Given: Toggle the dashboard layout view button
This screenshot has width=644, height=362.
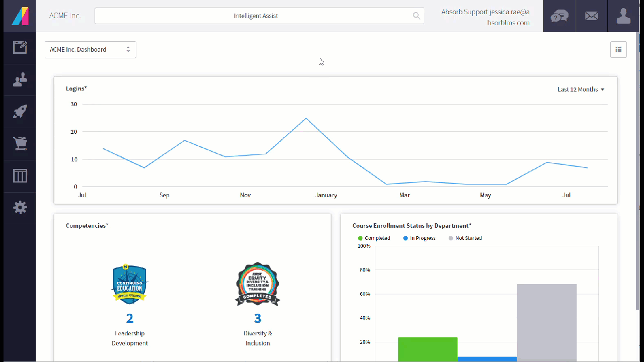Looking at the screenshot, I should tap(618, 49).
